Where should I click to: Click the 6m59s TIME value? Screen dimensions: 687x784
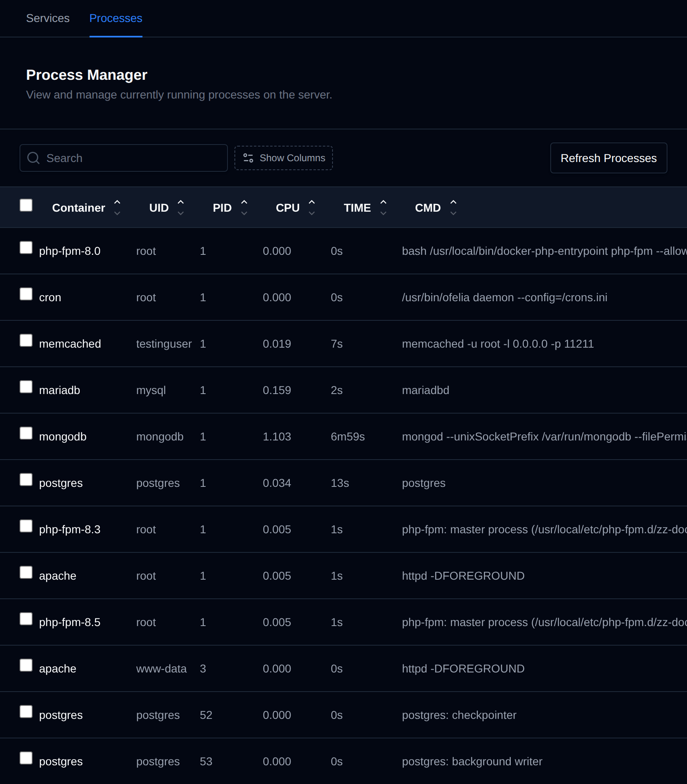point(348,437)
